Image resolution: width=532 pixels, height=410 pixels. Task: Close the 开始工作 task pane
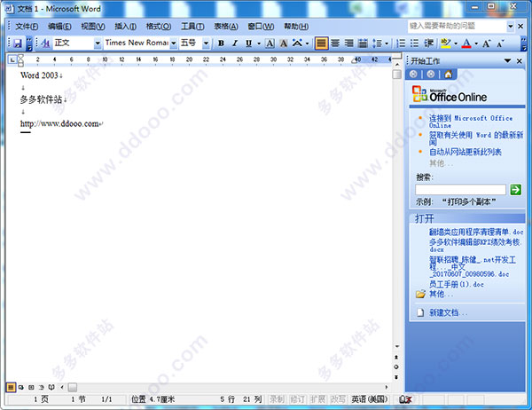click(519, 61)
